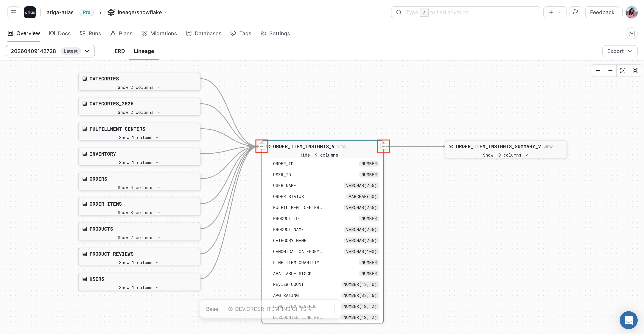Zoom out using the minus icon
644x334 pixels.
(x=610, y=71)
